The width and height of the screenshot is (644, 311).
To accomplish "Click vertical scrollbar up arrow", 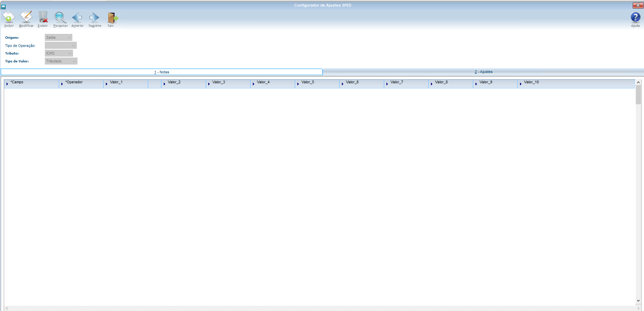I will (x=638, y=82).
